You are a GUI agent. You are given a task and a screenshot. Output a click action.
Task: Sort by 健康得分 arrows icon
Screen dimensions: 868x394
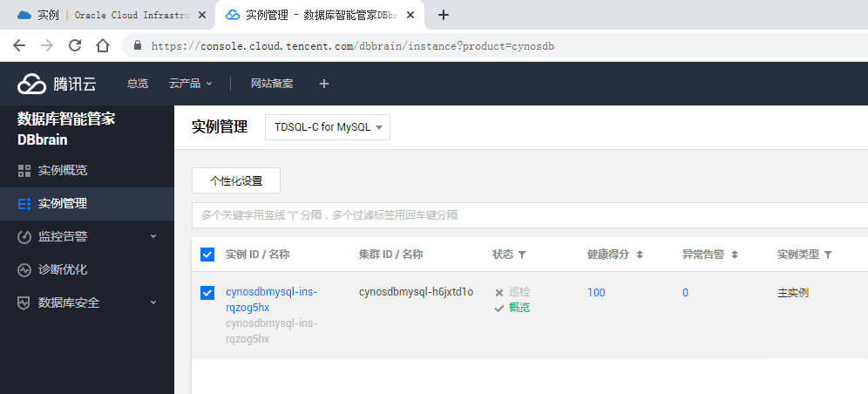[640, 255]
